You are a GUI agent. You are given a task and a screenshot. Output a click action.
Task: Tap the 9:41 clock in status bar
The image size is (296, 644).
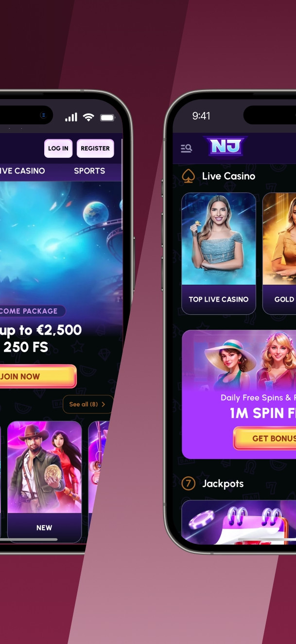pos(201,116)
